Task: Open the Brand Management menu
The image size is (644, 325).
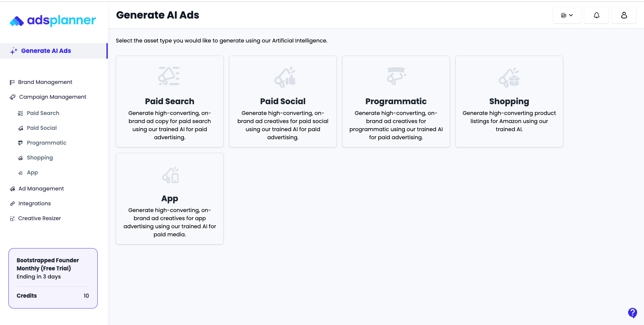Action: 45,82
